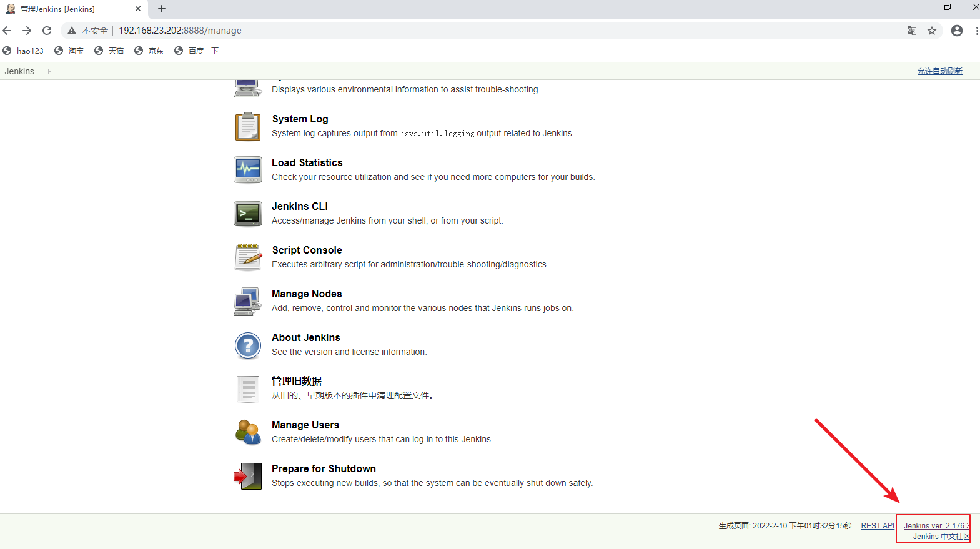The image size is (980, 549).
Task: Open the Script Console heading link
Action: (307, 250)
